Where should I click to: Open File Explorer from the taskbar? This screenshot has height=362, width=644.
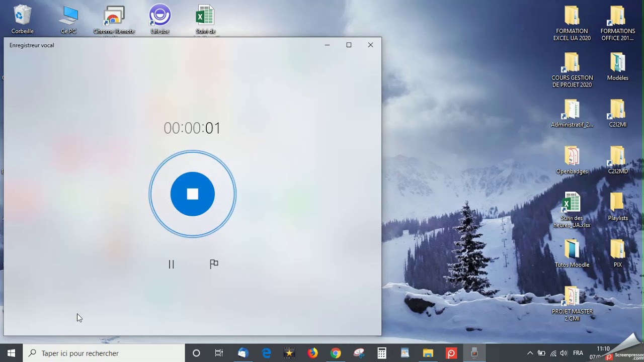tap(428, 353)
